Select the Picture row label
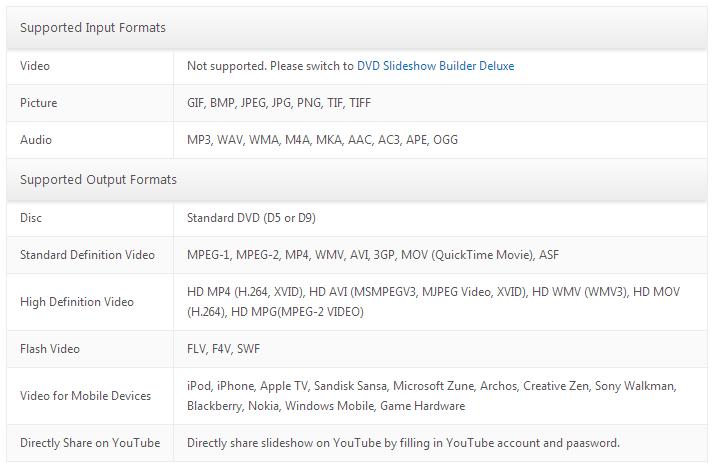 (39, 103)
